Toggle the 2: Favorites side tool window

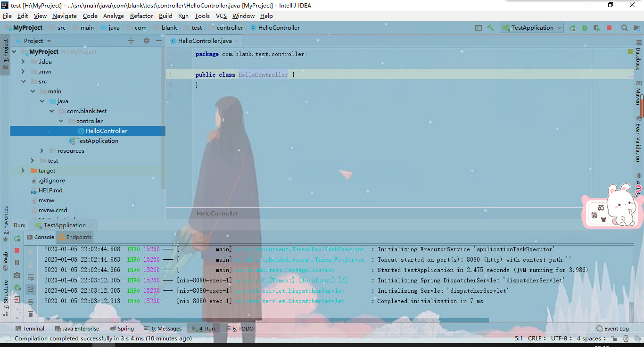pos(5,224)
